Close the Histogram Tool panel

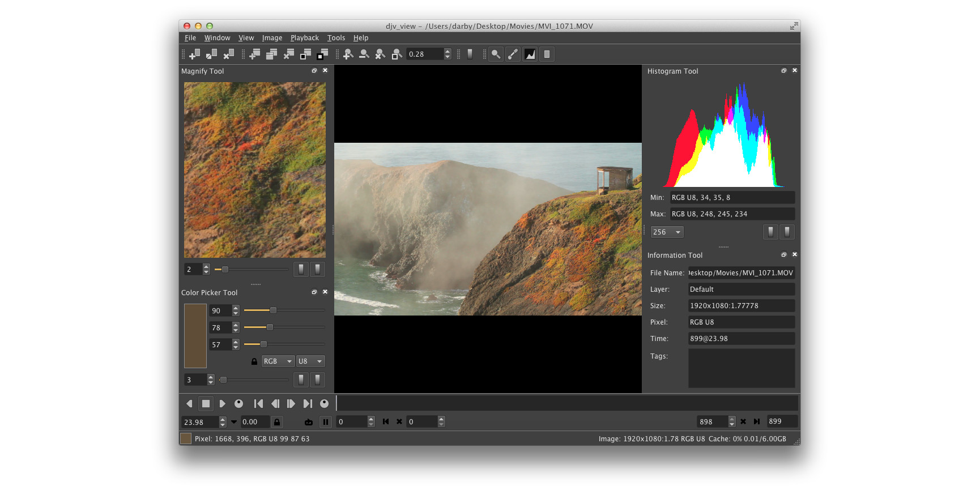pyautogui.click(x=794, y=71)
